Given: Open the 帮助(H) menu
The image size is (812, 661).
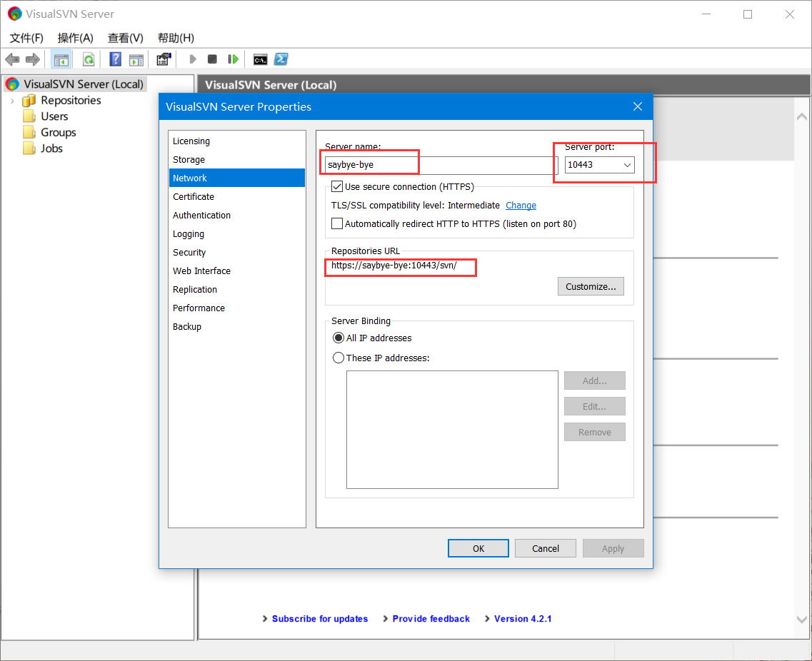Looking at the screenshot, I should click(x=176, y=39).
